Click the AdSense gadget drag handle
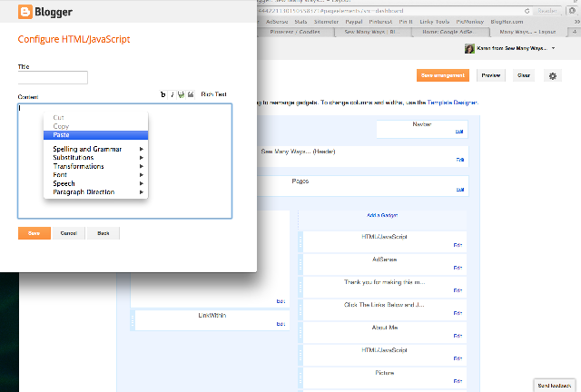 tap(300, 265)
